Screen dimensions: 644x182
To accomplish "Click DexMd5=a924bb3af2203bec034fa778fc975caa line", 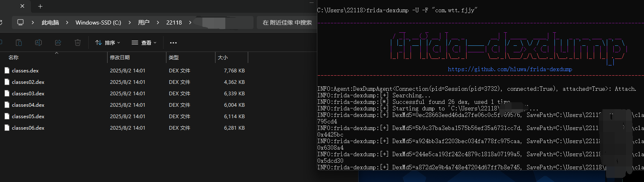I will 480,141.
